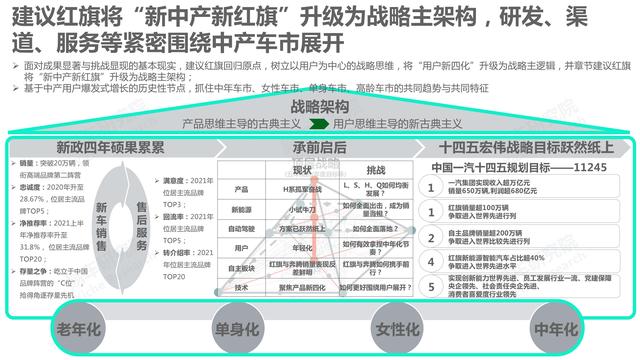Select the 单身化 circle
Screen dimensions: 640x360
coord(238,329)
